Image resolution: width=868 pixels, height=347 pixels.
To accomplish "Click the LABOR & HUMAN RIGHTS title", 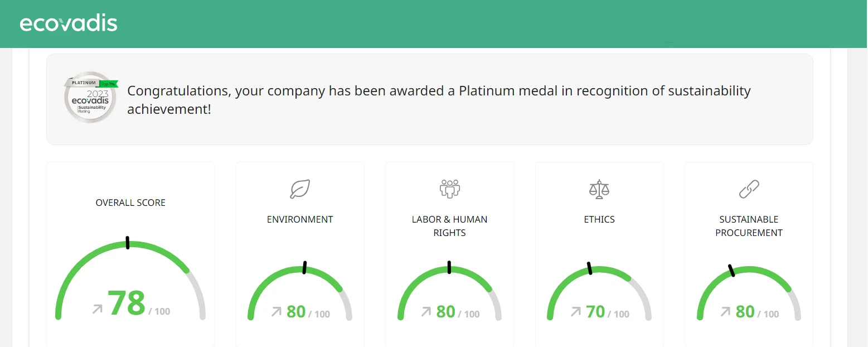I will [x=449, y=226].
